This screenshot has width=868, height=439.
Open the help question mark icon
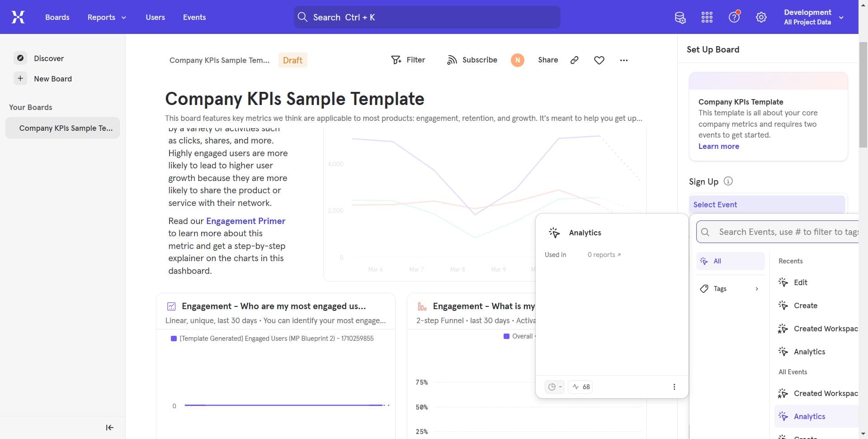point(734,18)
